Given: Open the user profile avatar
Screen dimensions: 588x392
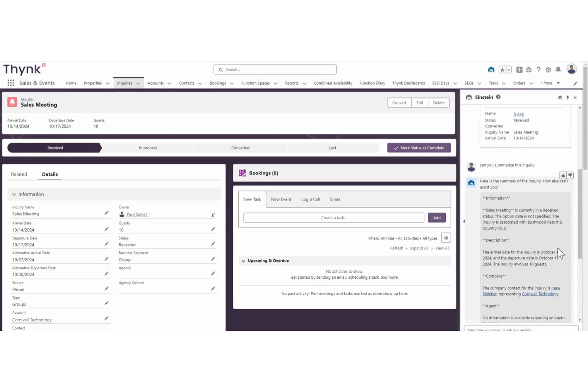Looking at the screenshot, I should pos(572,69).
